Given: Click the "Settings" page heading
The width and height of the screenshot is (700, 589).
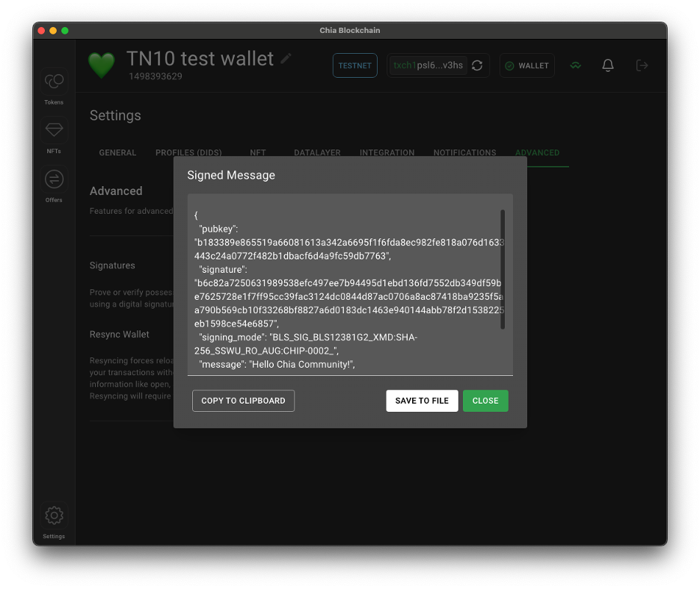Looking at the screenshot, I should pos(115,116).
